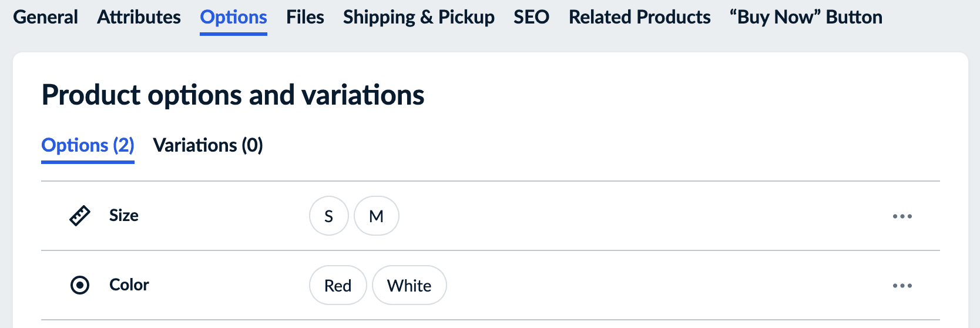Click the Size option name
The height and width of the screenshot is (328, 980).
124,216
